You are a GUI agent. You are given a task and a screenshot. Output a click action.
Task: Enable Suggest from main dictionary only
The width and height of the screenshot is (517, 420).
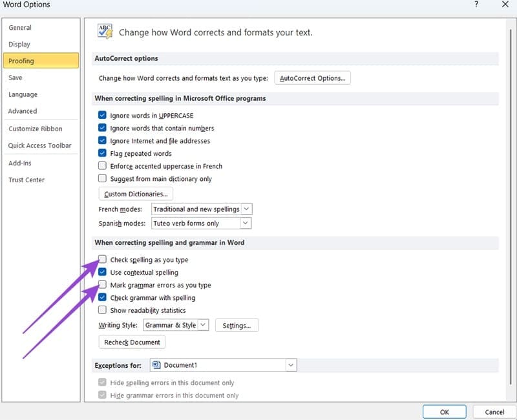coord(102,178)
